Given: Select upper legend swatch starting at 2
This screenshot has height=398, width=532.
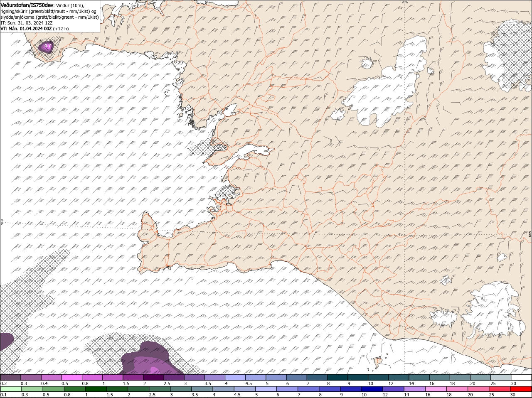Looking at the screenshot, I should [x=153, y=377].
